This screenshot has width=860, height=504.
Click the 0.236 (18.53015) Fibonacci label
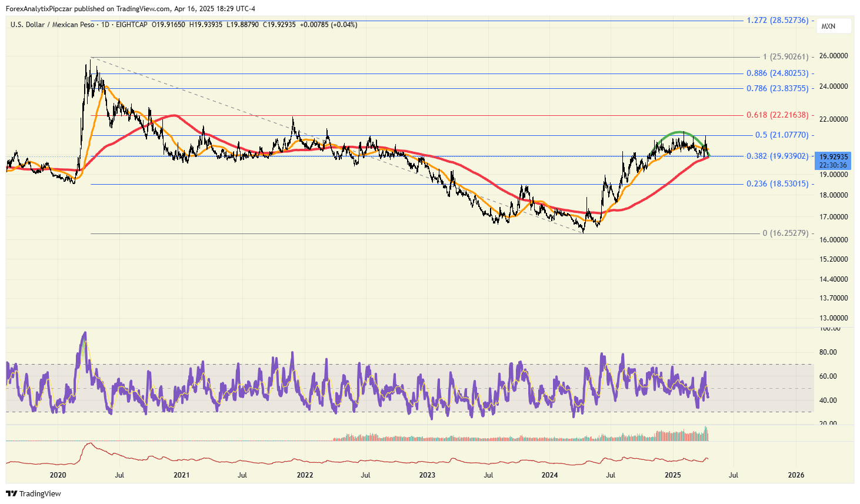click(777, 184)
